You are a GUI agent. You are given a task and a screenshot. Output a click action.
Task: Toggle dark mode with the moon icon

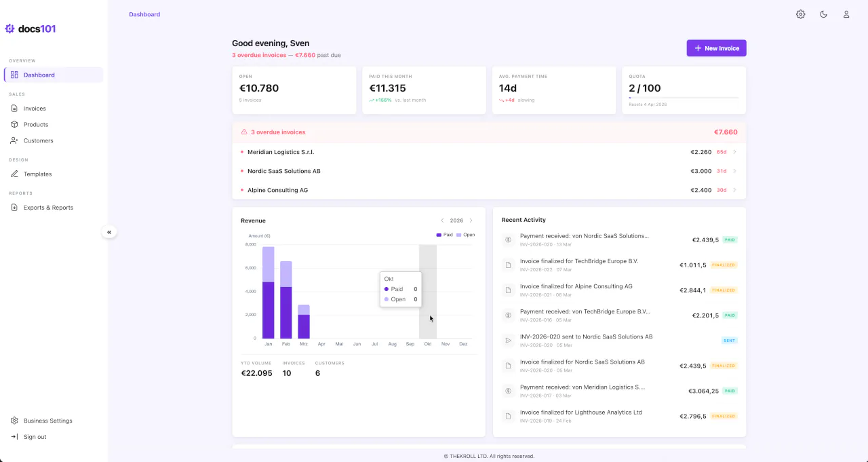pos(823,14)
